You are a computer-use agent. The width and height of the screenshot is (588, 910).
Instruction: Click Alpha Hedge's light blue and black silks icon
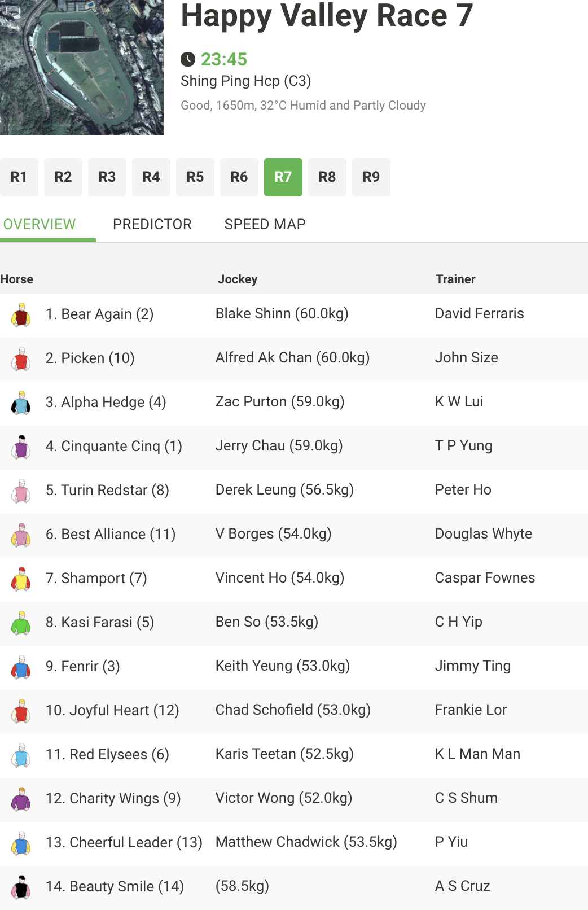pos(21,403)
